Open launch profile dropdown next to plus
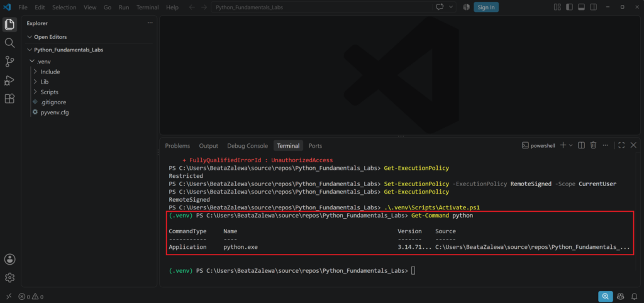Screen dimensions: 644x303 (571, 145)
